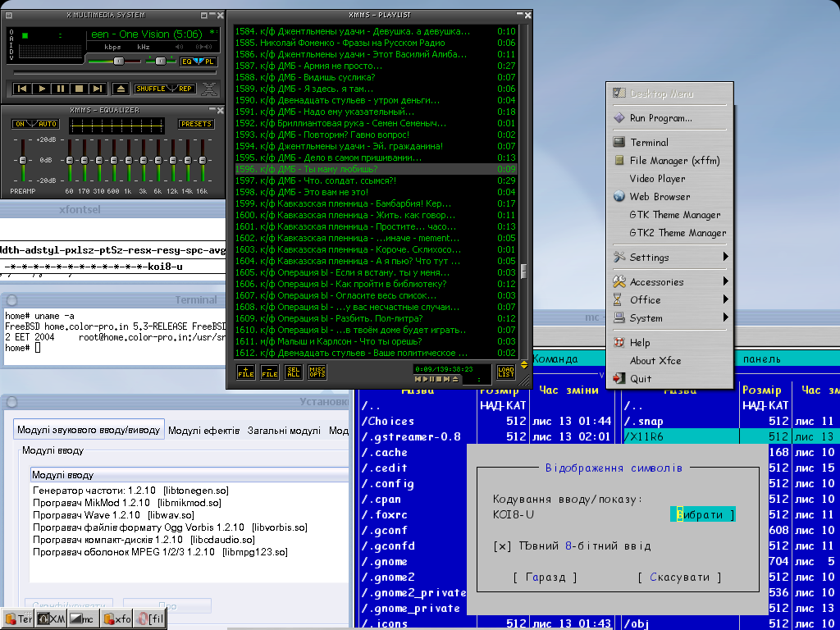Click the 60 Hz equalizer band slider
This screenshot has width=840, height=630.
70,160
